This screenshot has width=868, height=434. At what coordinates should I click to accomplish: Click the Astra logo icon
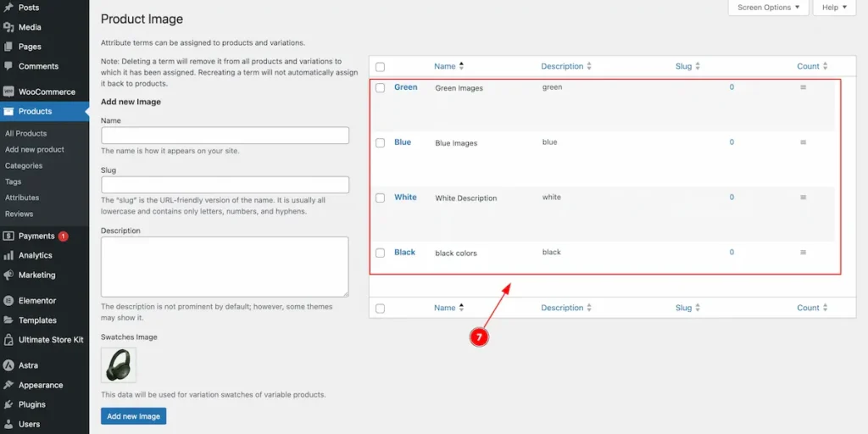[x=8, y=365]
